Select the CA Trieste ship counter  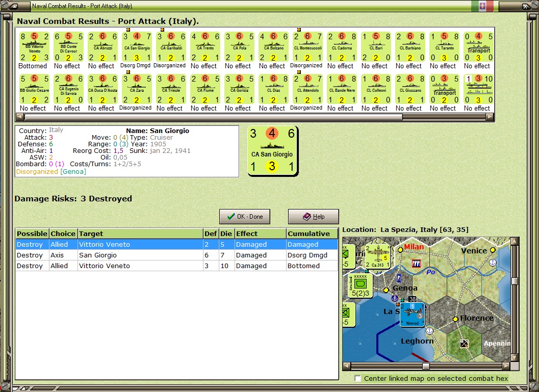click(171, 89)
